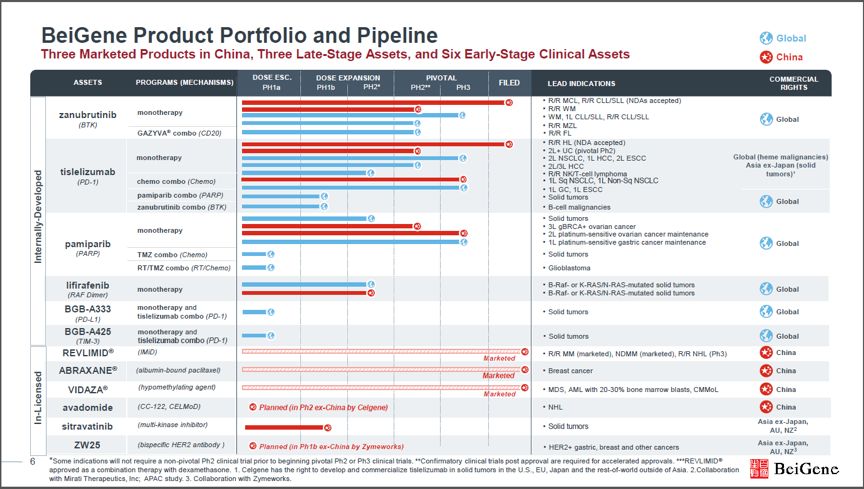The height and width of the screenshot is (489, 864).
Task: Click the slide page number 6
Action: coord(33,461)
